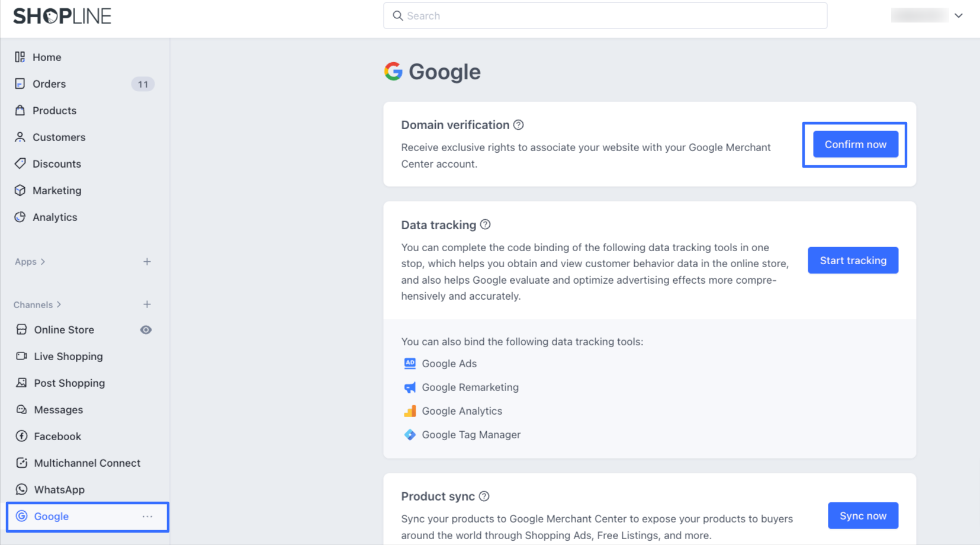
Task: Click the Product sync help icon
Action: (x=484, y=496)
